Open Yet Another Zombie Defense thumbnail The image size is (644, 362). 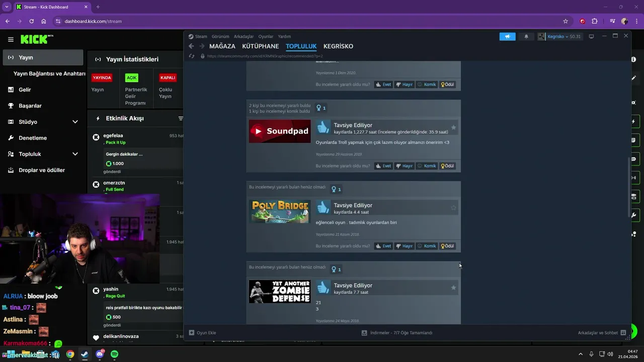(x=280, y=292)
